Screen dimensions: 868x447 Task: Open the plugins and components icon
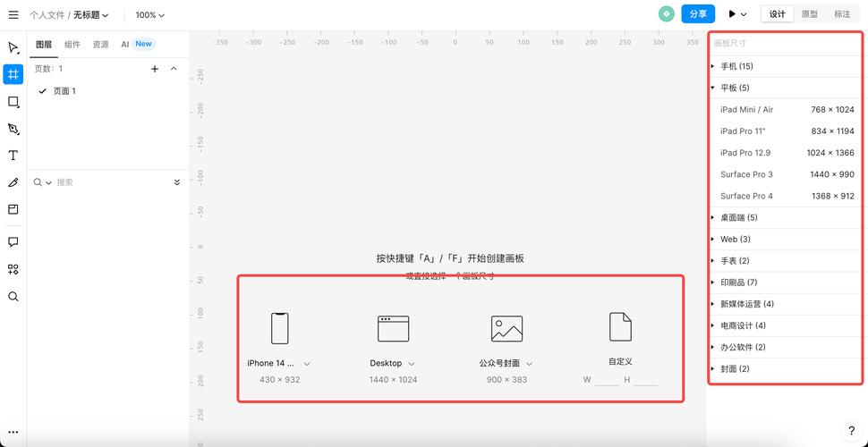(x=13, y=269)
